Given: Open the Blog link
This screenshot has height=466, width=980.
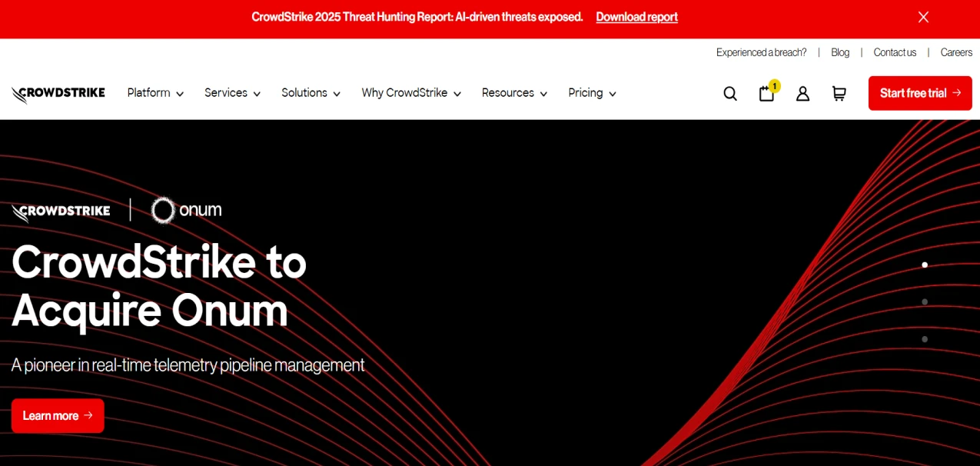Looking at the screenshot, I should click(x=840, y=52).
